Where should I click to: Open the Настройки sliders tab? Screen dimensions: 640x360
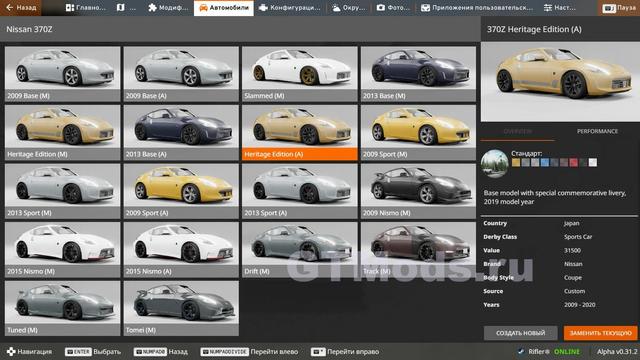(x=560, y=8)
